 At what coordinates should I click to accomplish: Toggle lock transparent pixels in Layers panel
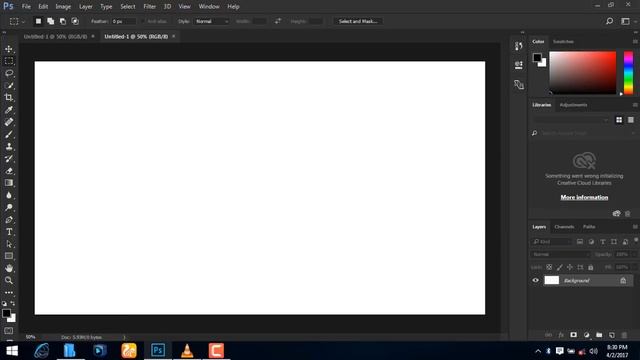pyautogui.click(x=549, y=267)
